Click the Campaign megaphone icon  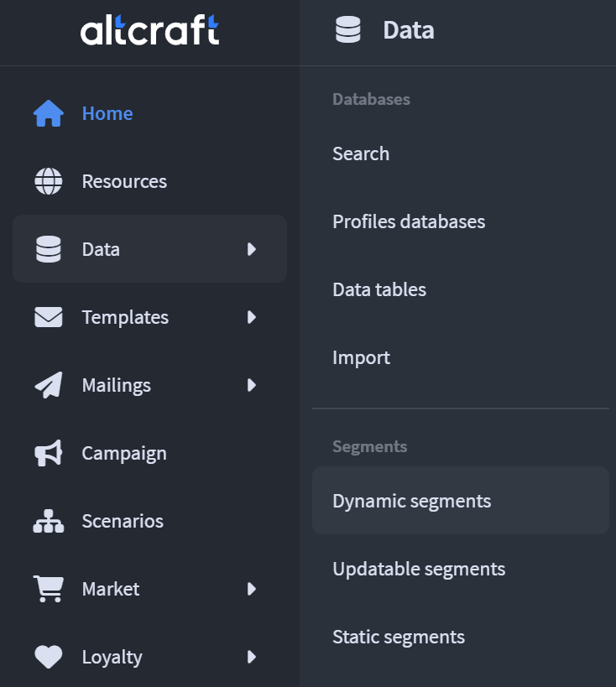[x=49, y=453]
